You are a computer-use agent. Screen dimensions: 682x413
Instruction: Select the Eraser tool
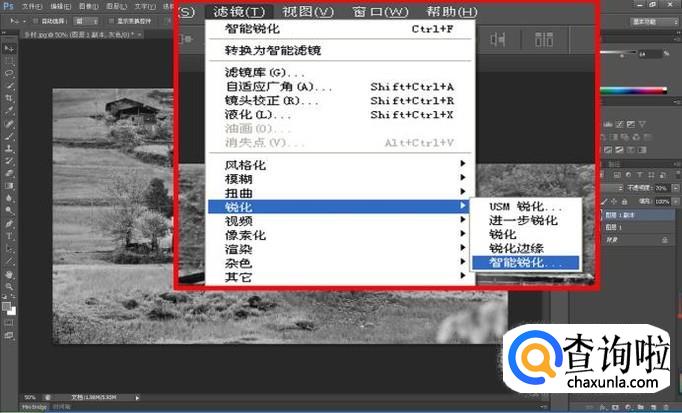click(9, 173)
